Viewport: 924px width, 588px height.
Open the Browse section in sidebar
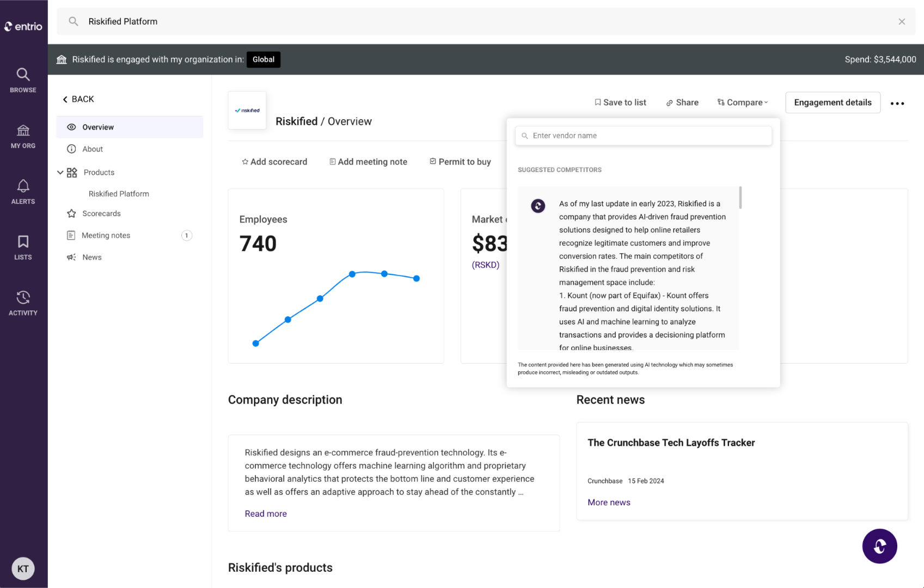click(x=23, y=80)
